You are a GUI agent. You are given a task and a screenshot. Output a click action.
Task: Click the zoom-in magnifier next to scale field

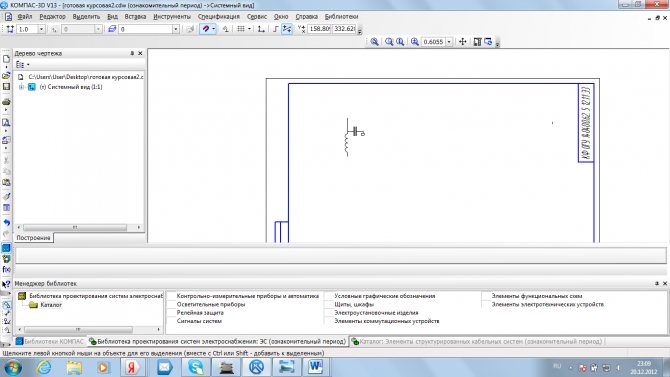tap(414, 42)
